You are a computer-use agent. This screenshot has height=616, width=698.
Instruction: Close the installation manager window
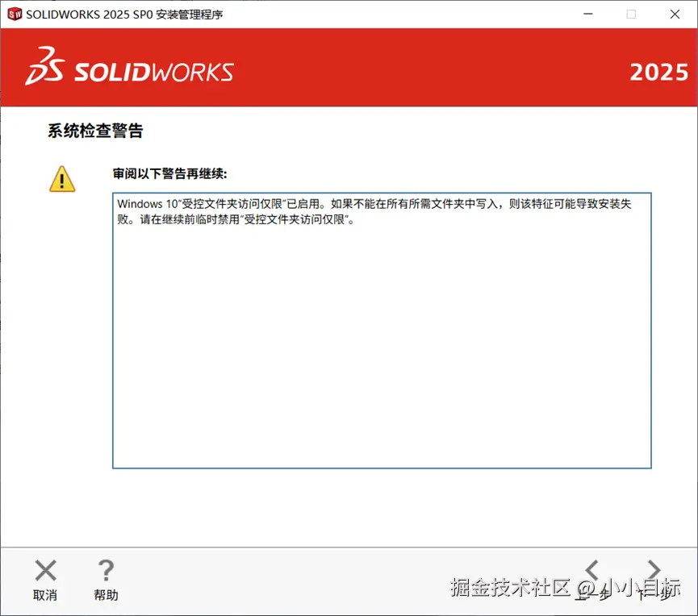(x=675, y=15)
